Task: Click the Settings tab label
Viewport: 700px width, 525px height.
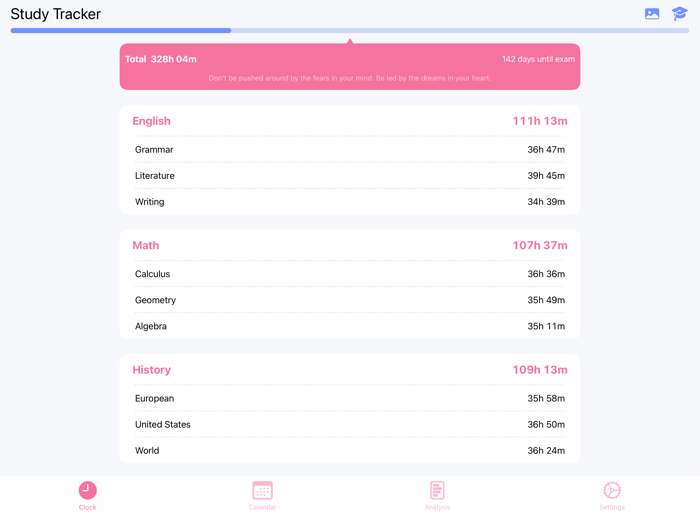Action: [x=612, y=508]
